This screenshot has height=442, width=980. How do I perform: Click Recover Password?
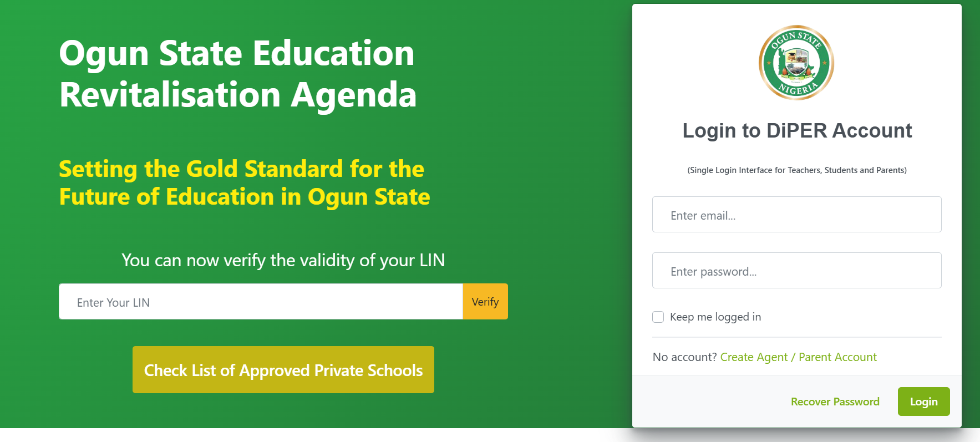(835, 401)
